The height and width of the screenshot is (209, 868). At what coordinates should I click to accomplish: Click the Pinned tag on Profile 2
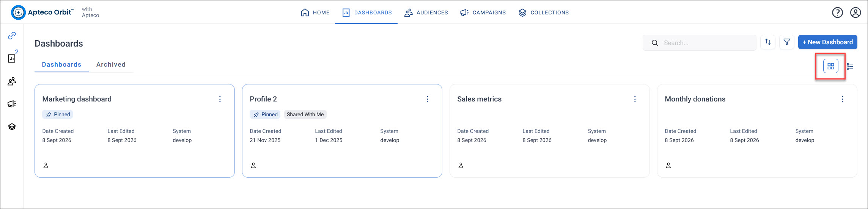tap(265, 114)
